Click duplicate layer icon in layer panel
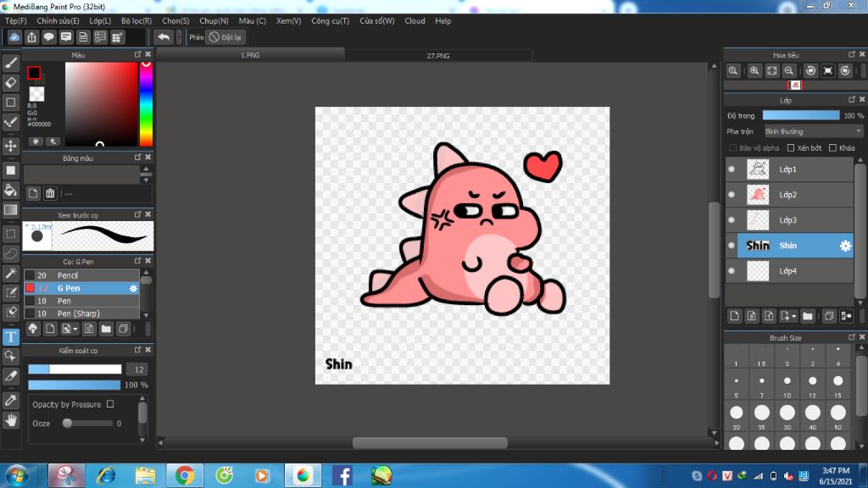 tap(829, 316)
